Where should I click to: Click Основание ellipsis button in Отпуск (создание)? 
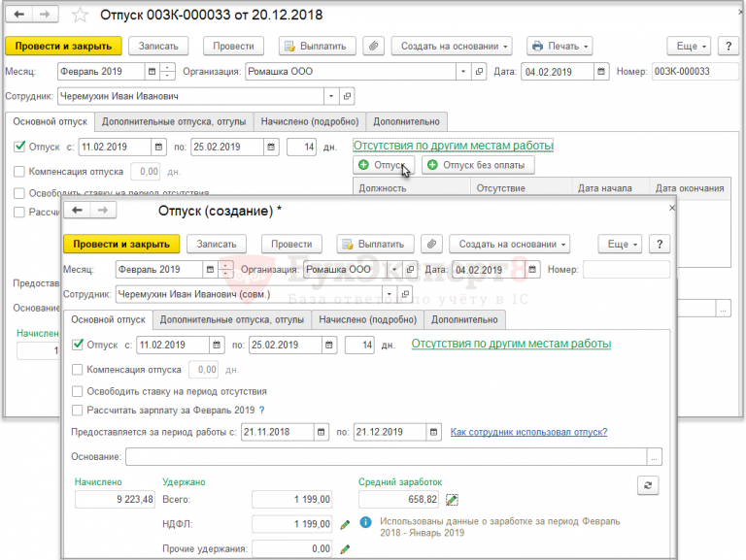click(654, 457)
